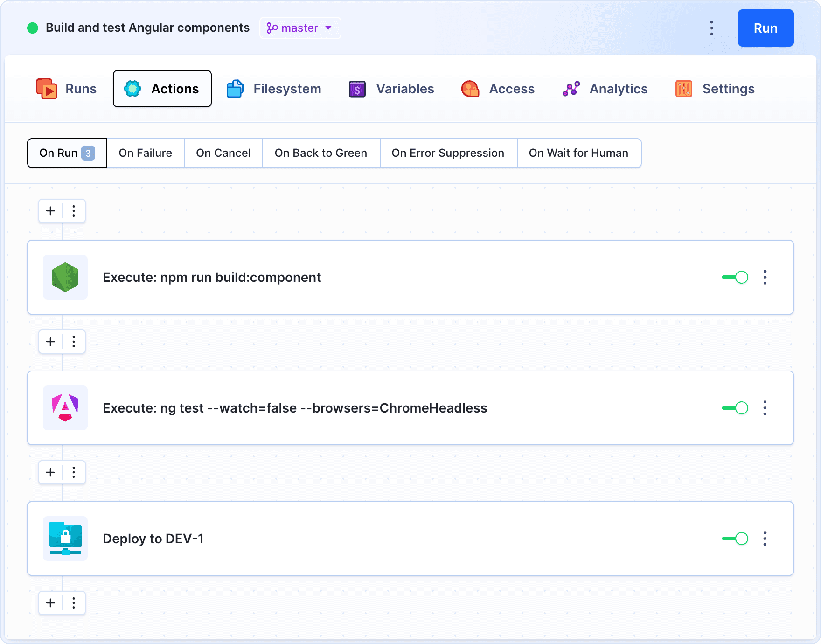Open options menu for the build action
821x644 pixels.
click(765, 277)
